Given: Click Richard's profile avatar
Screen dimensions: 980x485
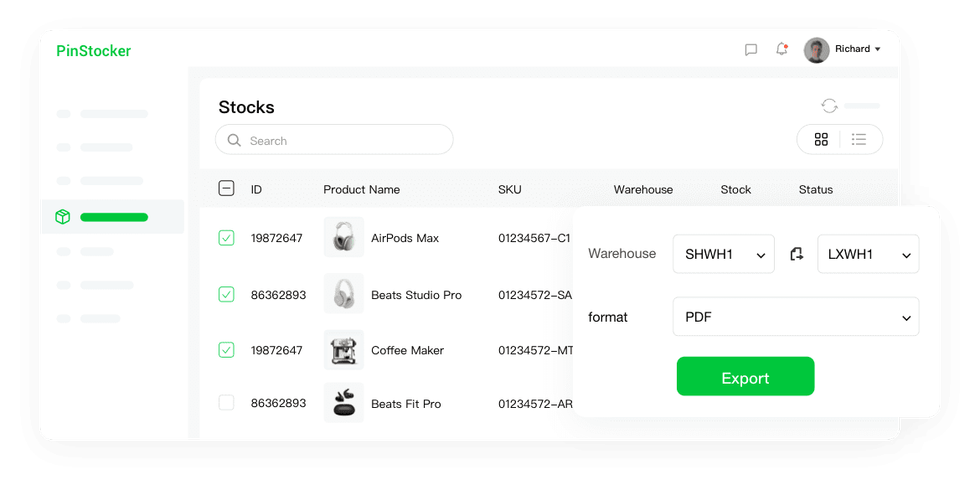Looking at the screenshot, I should point(816,50).
